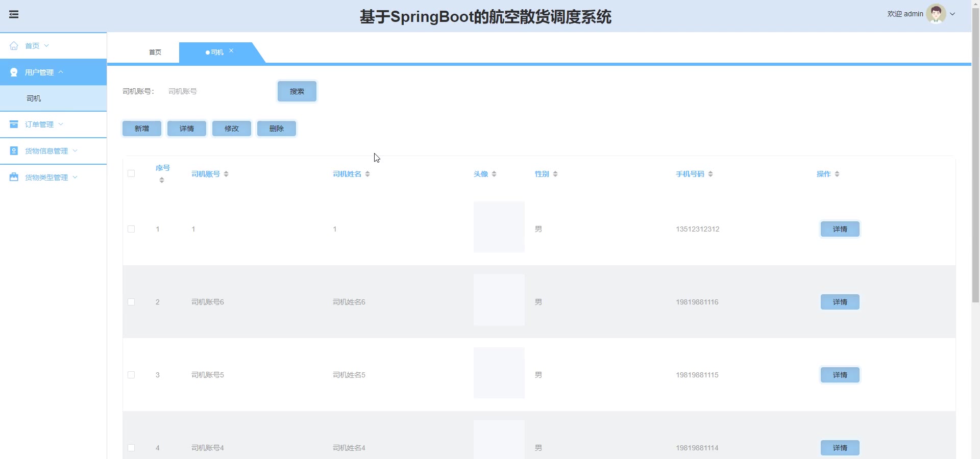980x459 pixels.
Task: Sort by 手机号码 column arrows
Action: tap(710, 174)
